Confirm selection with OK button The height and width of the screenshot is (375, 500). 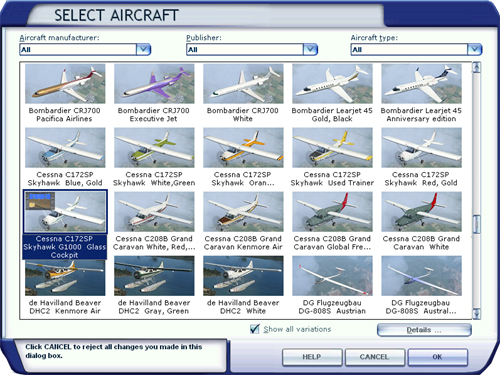[x=438, y=357]
